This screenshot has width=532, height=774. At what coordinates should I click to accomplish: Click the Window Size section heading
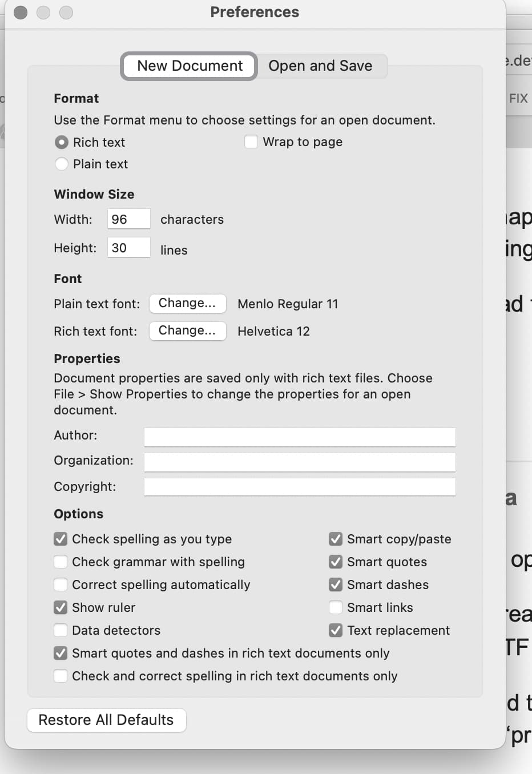[x=94, y=194]
